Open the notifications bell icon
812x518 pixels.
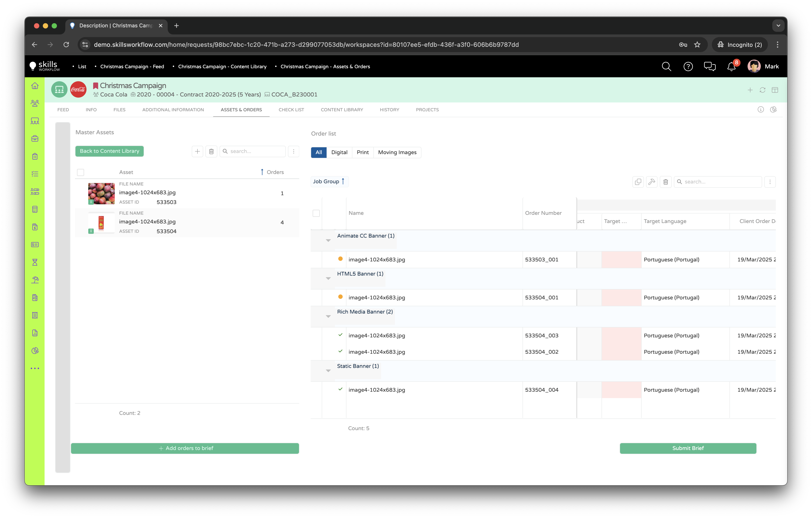pyautogui.click(x=731, y=66)
